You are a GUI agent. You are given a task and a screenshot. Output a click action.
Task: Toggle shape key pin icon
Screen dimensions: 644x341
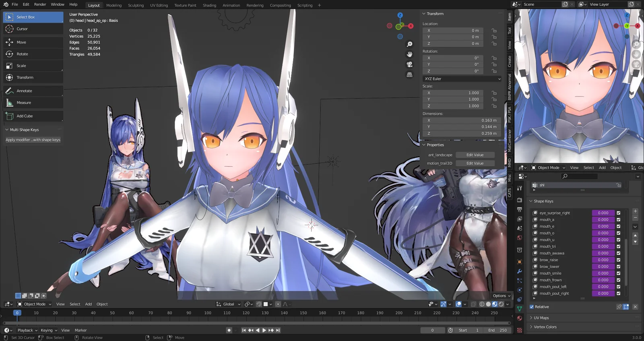click(x=619, y=307)
